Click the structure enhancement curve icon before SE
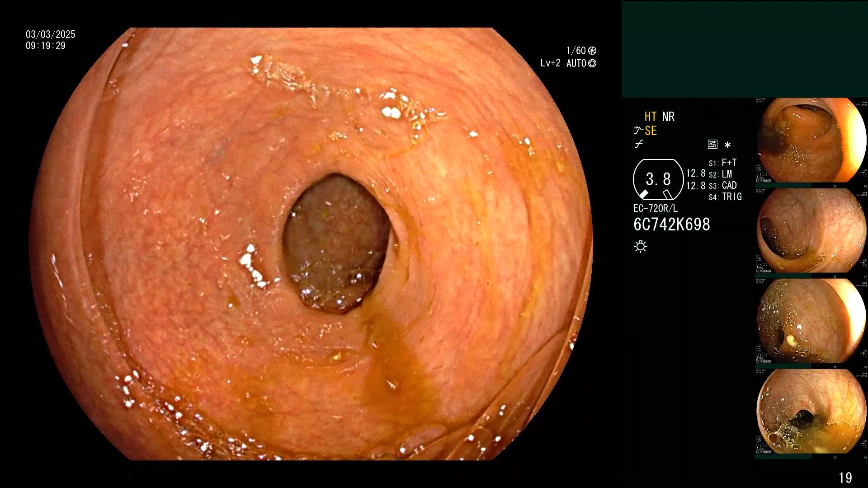Viewport: 868px width, 488px height. coord(638,131)
